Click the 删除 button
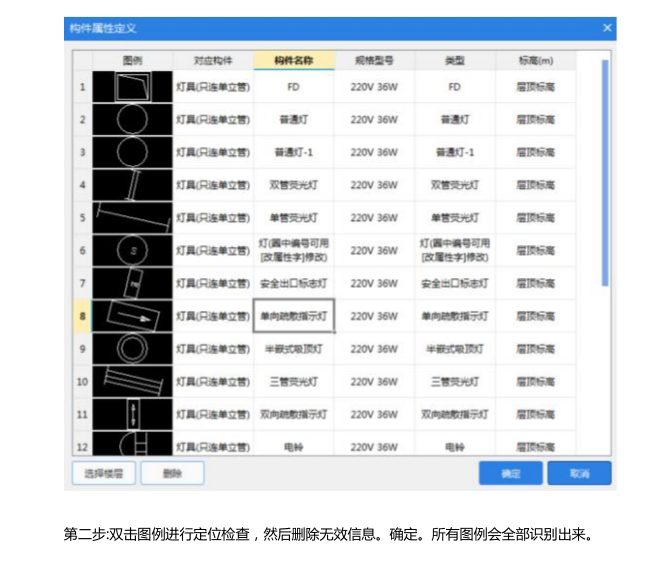 pyautogui.click(x=172, y=473)
